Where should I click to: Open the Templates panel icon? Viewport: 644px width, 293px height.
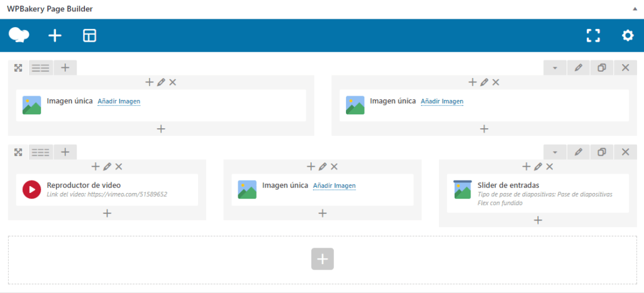tap(90, 35)
